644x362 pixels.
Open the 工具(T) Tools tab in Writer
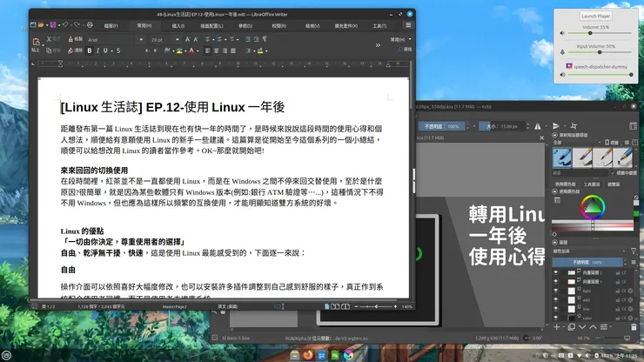[x=379, y=26]
